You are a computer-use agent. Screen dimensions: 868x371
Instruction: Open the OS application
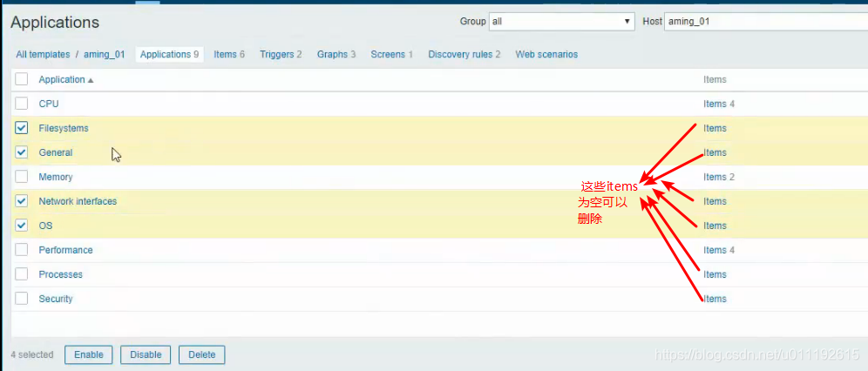(x=45, y=226)
